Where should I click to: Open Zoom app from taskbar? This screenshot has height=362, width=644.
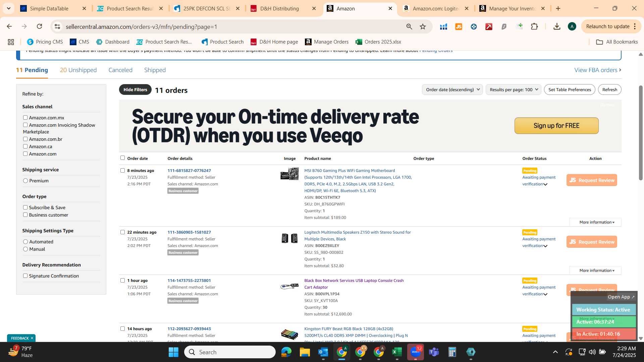[415, 352]
